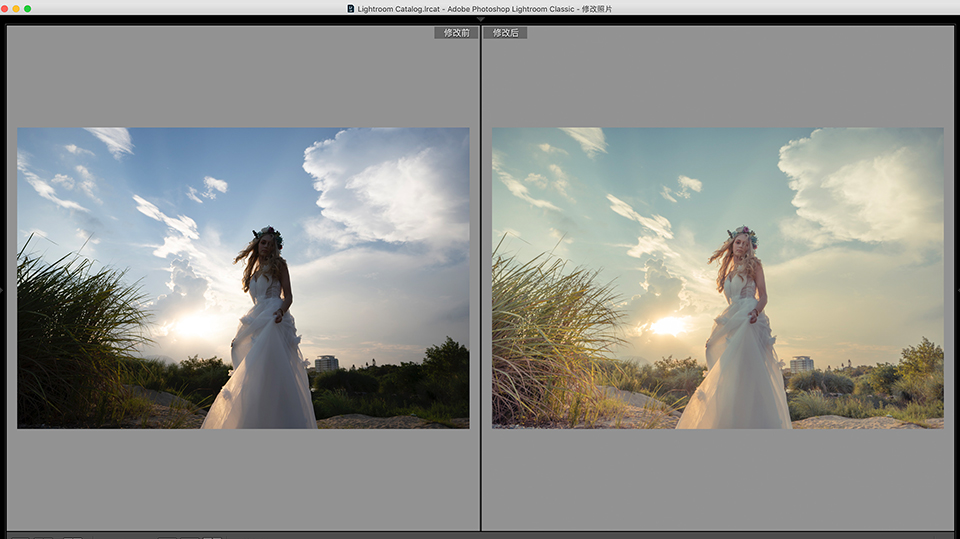Click the catalog document icon in title bar
This screenshot has width=960, height=539.
pos(351,9)
